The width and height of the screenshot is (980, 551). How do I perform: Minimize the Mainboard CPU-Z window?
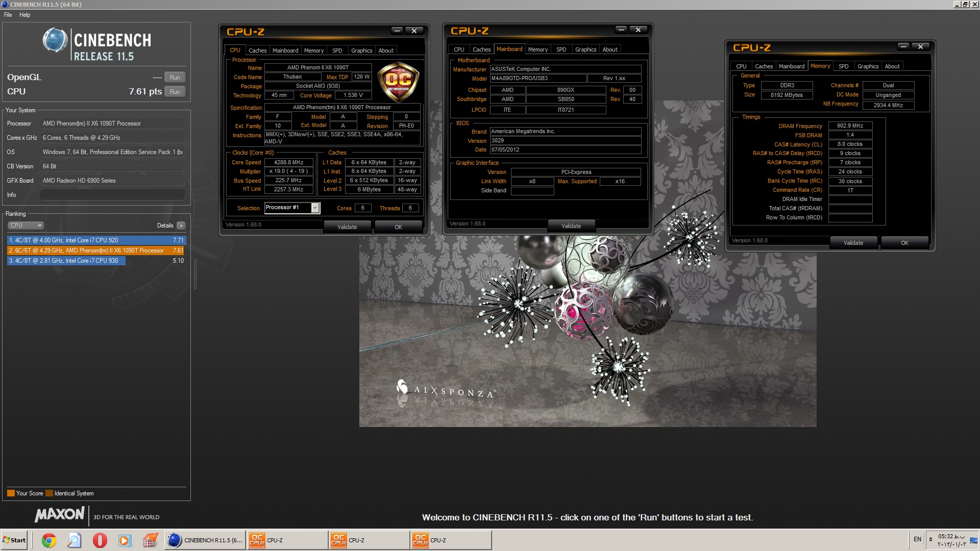[x=621, y=30]
